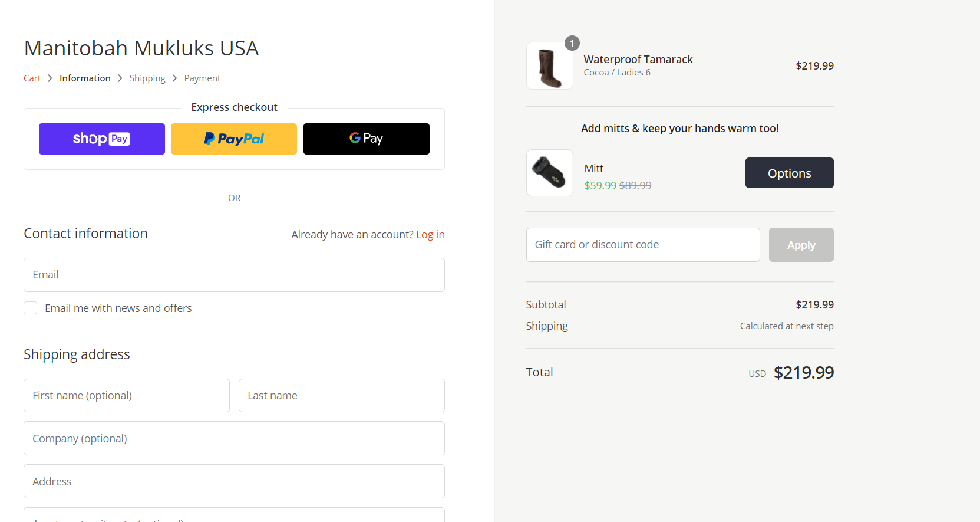Go back to Cart breadcrumb
This screenshot has height=522, width=980.
click(x=32, y=78)
